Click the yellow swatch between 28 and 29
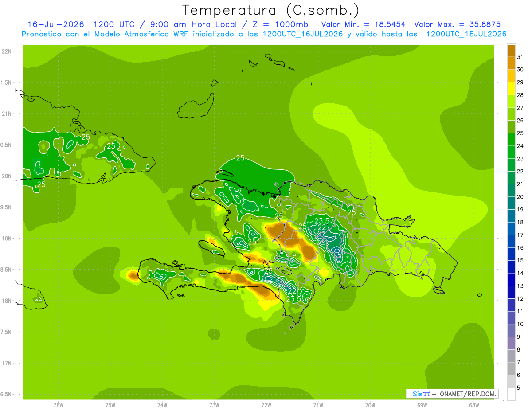The width and height of the screenshot is (532, 411). click(511, 89)
